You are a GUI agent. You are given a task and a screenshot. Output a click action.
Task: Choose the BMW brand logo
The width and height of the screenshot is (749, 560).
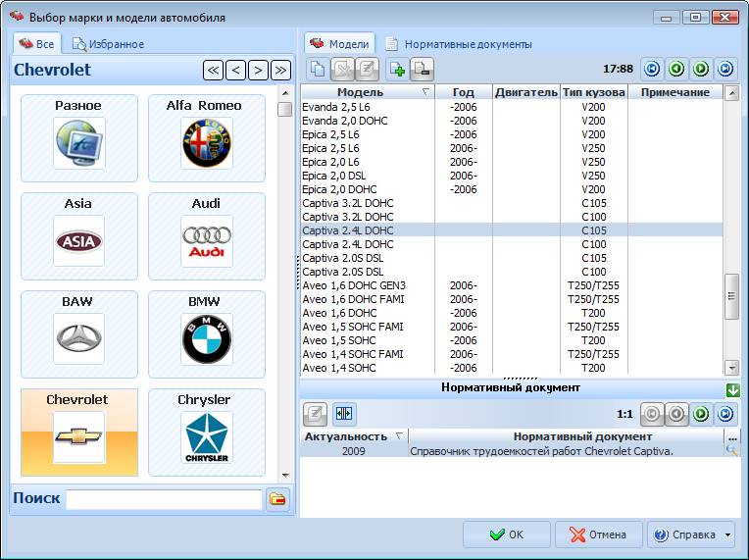point(206,333)
